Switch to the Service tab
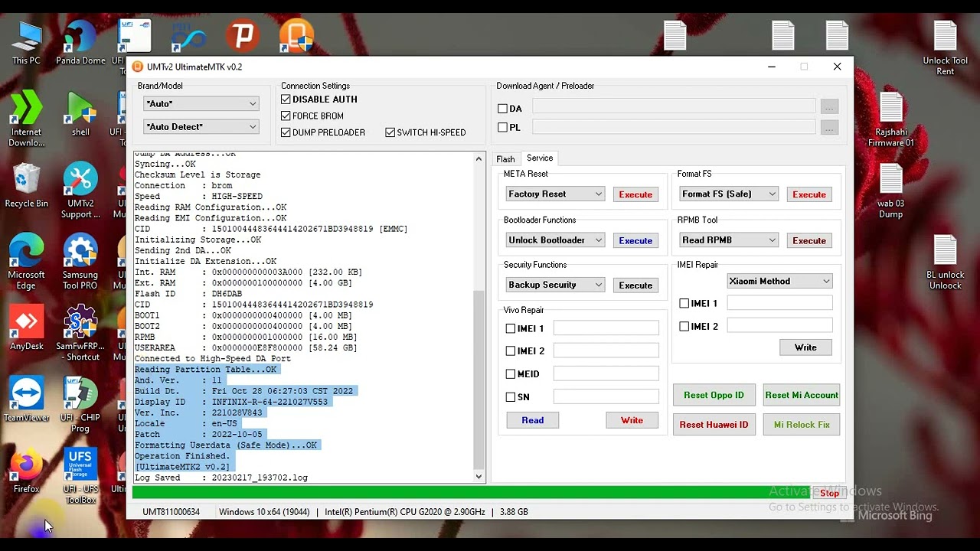 540,158
